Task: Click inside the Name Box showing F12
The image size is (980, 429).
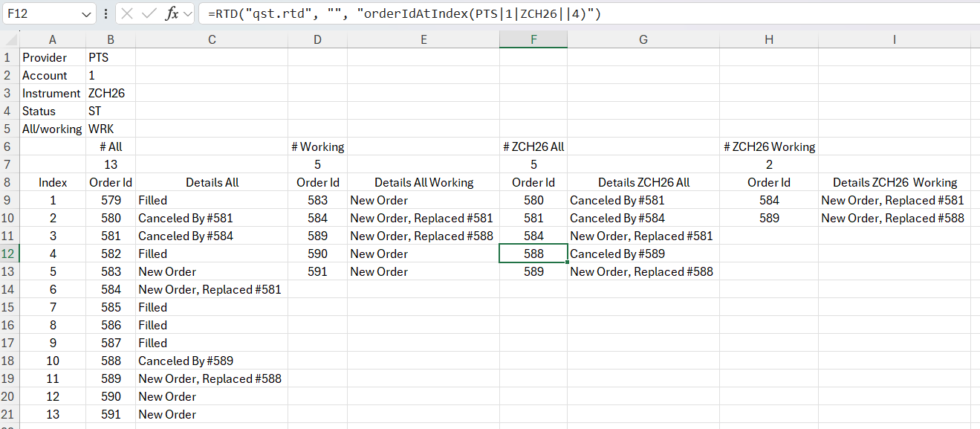Action: [x=41, y=13]
